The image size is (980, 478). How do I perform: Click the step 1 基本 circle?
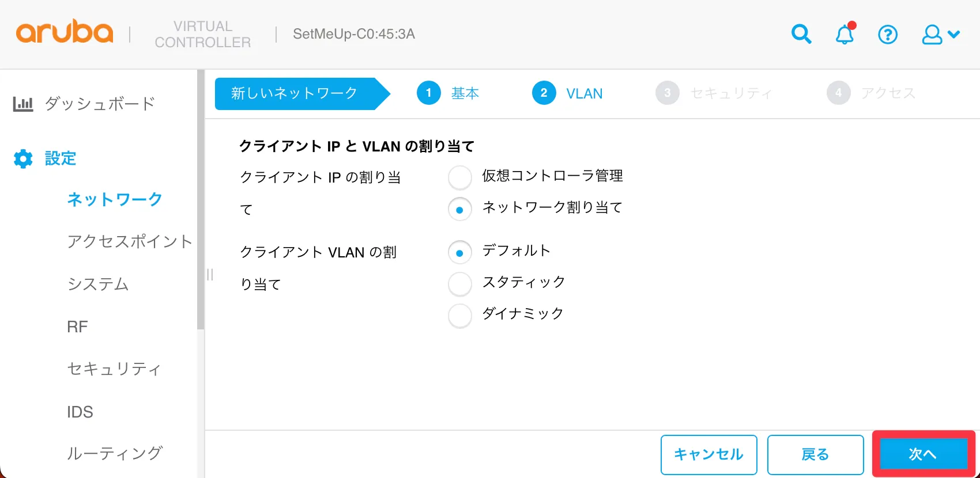428,93
